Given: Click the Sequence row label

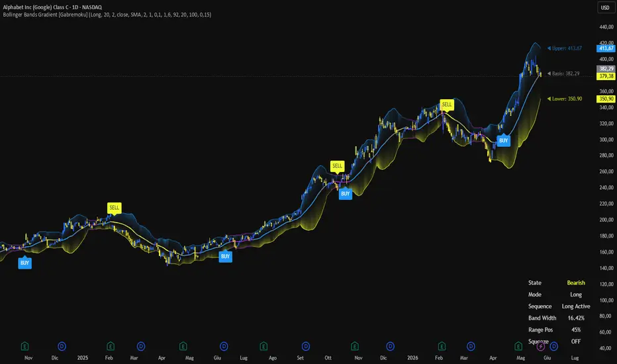Looking at the screenshot, I should coord(540,306).
